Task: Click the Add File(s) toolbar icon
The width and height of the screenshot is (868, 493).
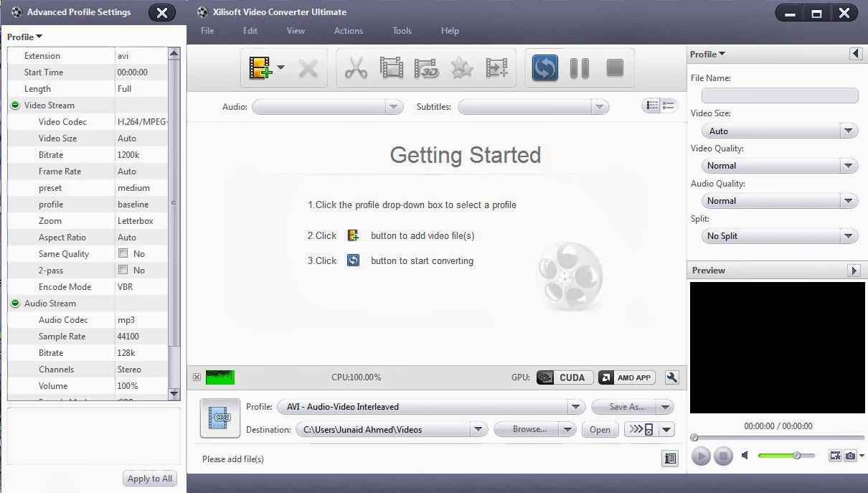Action: tap(260, 68)
